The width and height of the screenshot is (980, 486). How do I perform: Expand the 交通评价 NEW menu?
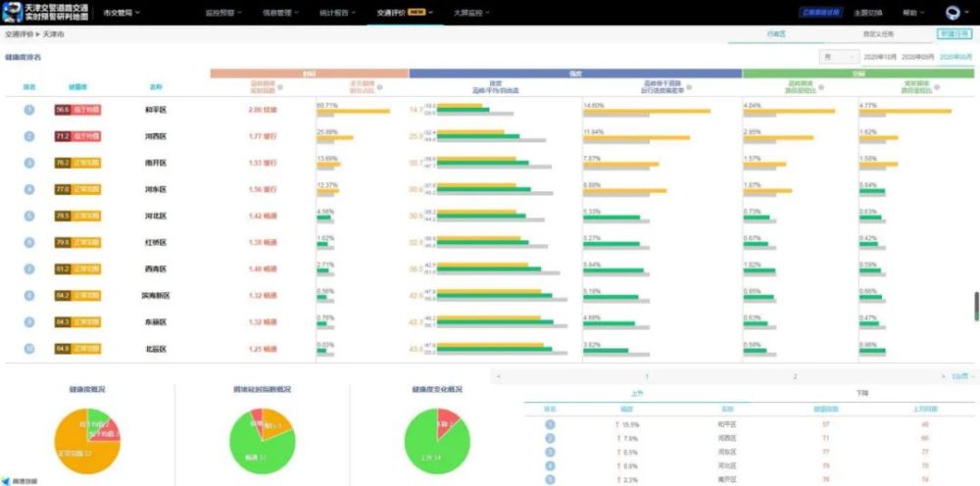click(405, 13)
